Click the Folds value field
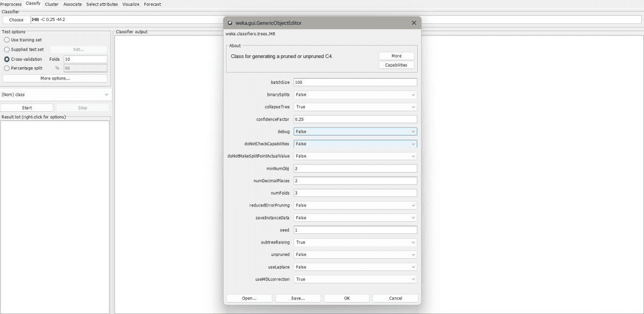Screen dimensions: 644x314 [85, 59]
